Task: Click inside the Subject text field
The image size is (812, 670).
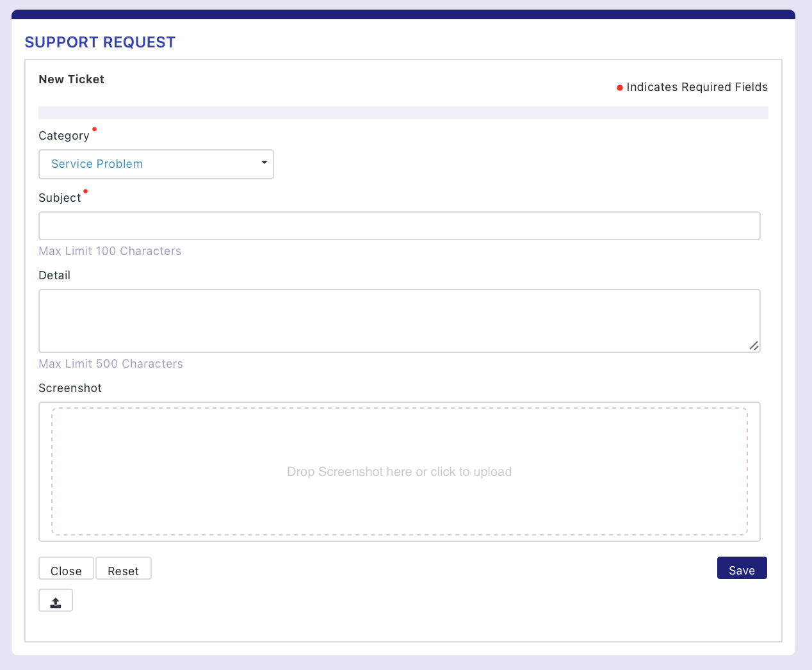Action: click(x=399, y=226)
